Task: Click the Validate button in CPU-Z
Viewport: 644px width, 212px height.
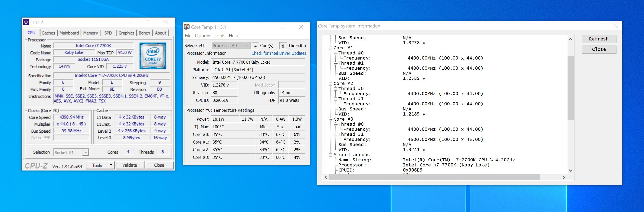Action: (x=130, y=165)
